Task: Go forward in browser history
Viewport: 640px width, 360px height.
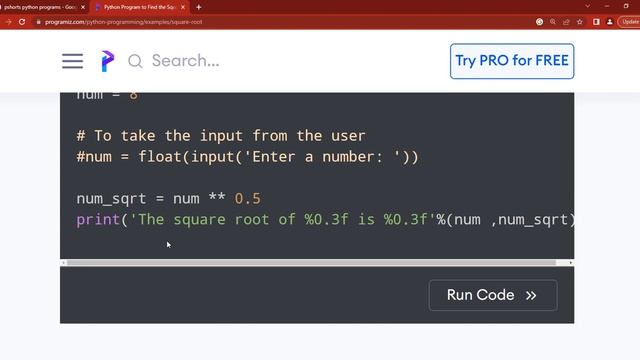Action: 9,22
